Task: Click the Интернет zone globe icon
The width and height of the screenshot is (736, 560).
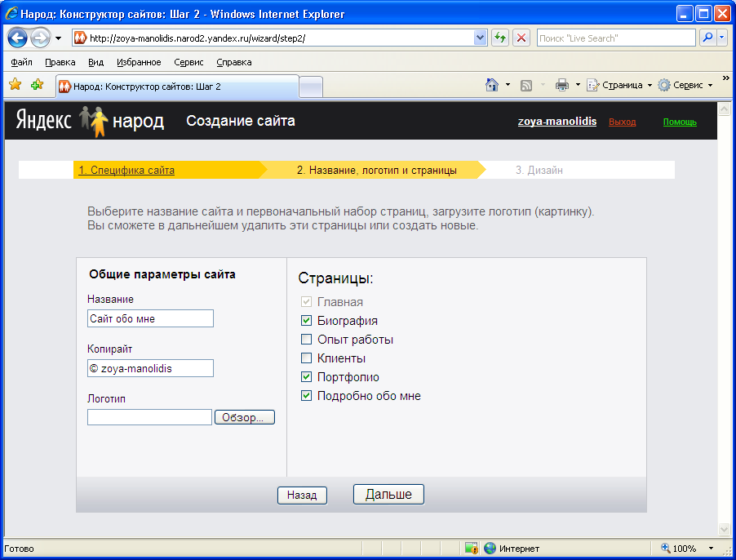Action: [490, 548]
